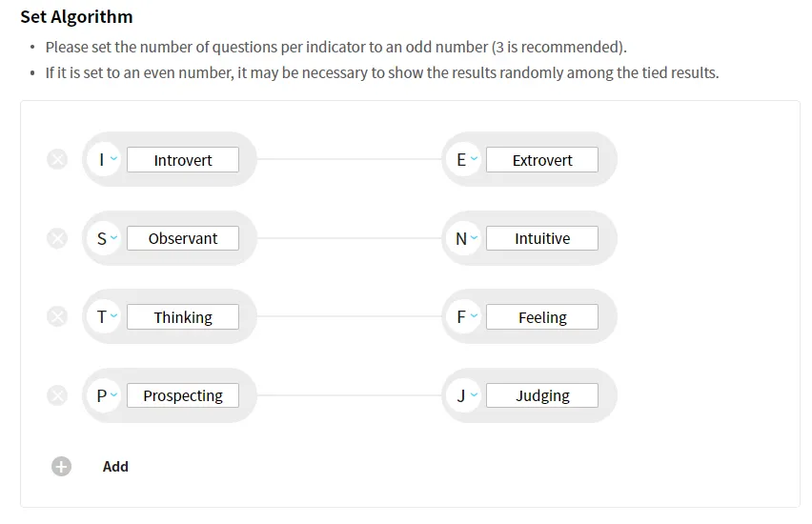Expand the N letter dropdown

coord(464,238)
